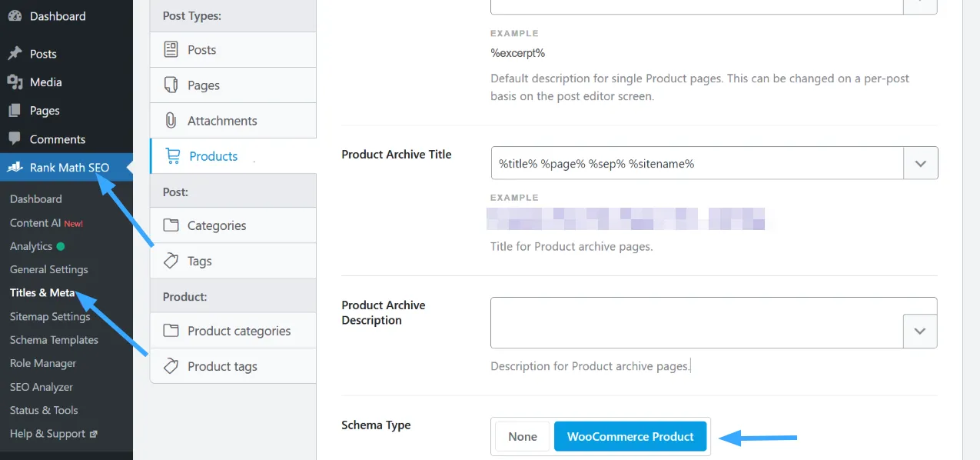This screenshot has width=980, height=460.
Task: Click the Dashboard gauge icon in the sidebar
Action: pyautogui.click(x=15, y=16)
